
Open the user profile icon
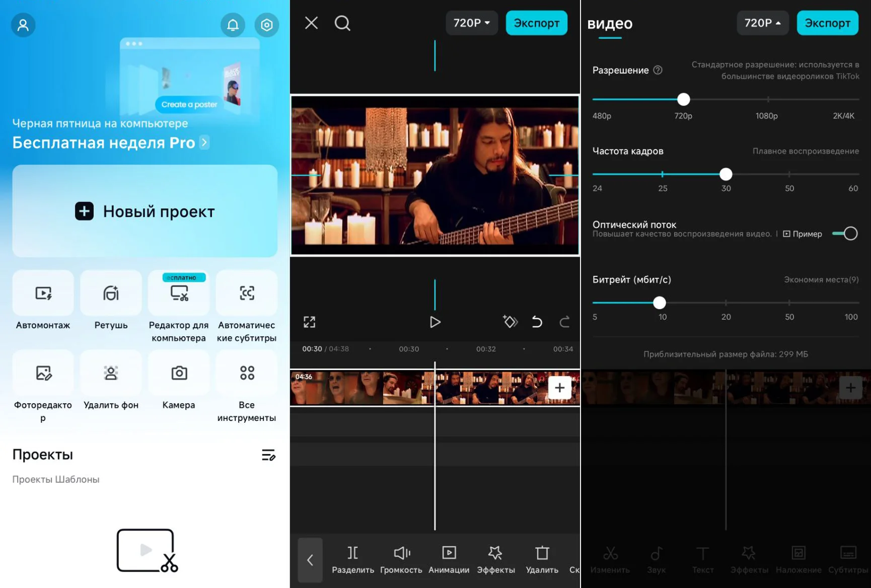23,25
